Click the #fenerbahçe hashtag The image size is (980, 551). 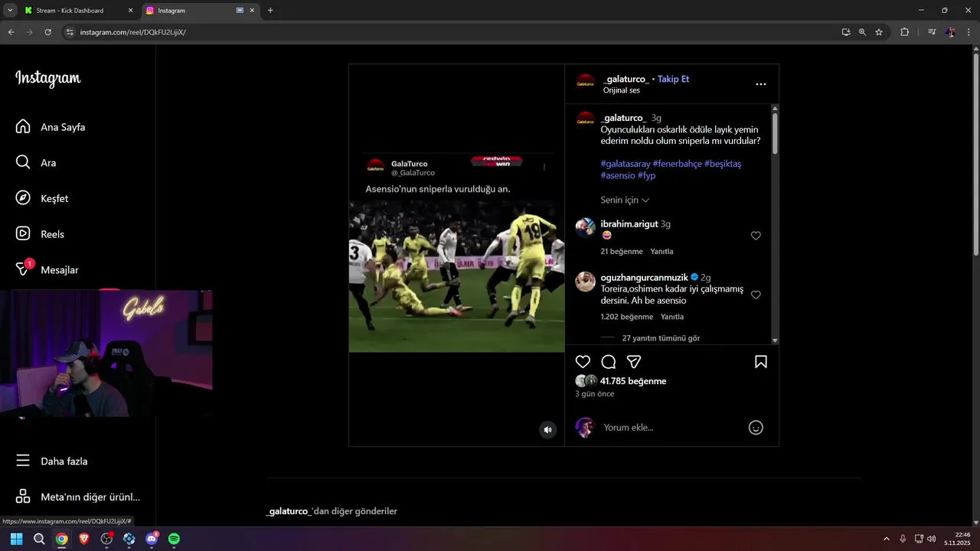pyautogui.click(x=677, y=164)
